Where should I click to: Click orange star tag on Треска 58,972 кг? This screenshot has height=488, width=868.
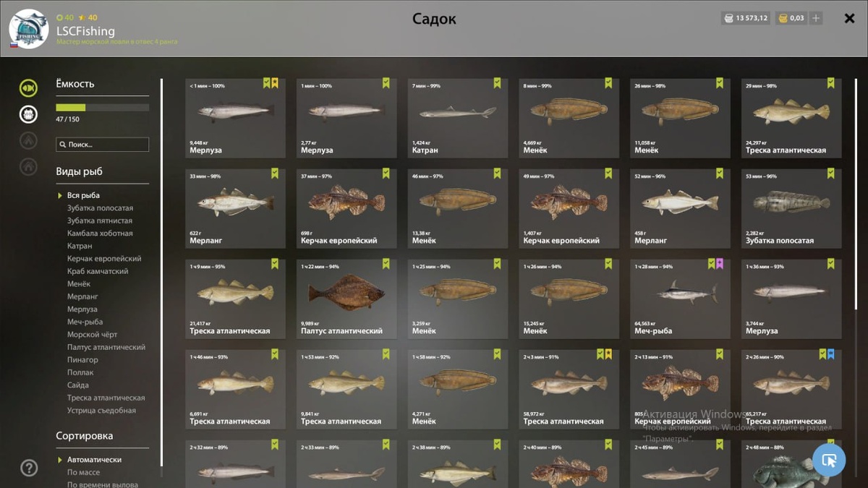(x=608, y=354)
